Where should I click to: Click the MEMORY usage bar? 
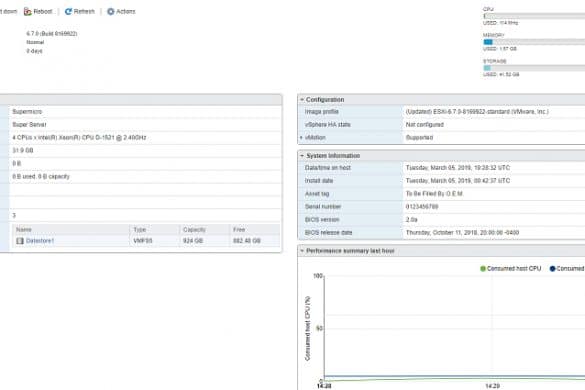534,42
